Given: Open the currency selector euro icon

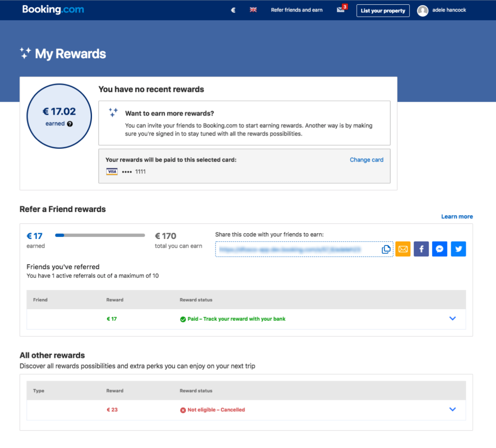Looking at the screenshot, I should pyautogui.click(x=233, y=10).
